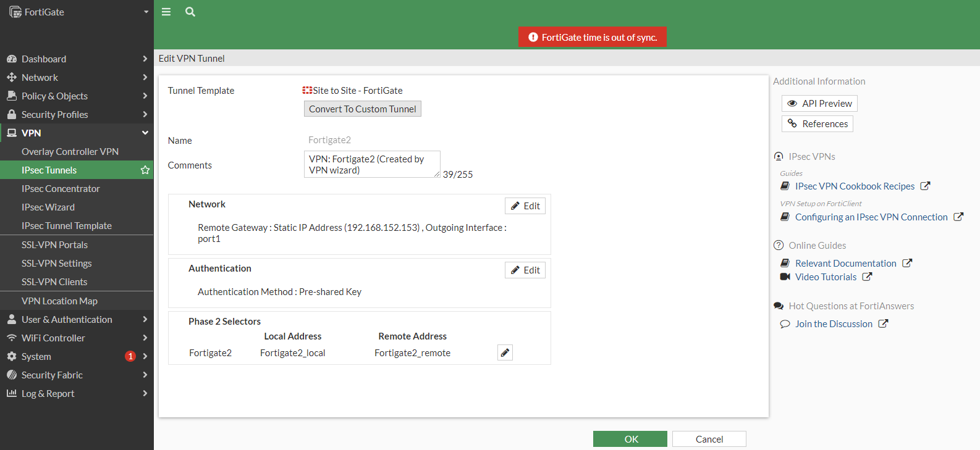
Task: Expand the WiFi Controller chevron
Action: pos(145,338)
